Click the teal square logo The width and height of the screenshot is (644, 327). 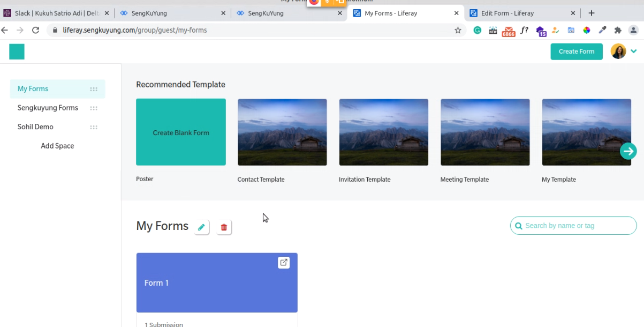pyautogui.click(x=17, y=51)
